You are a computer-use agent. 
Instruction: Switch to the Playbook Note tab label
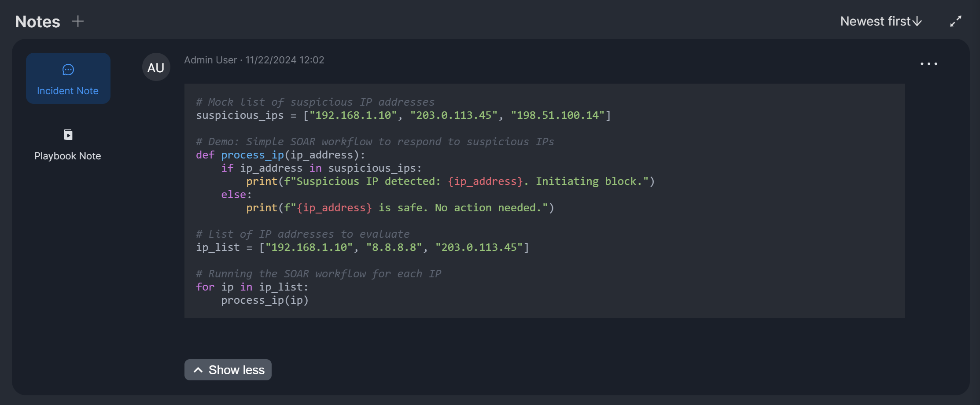(68, 156)
